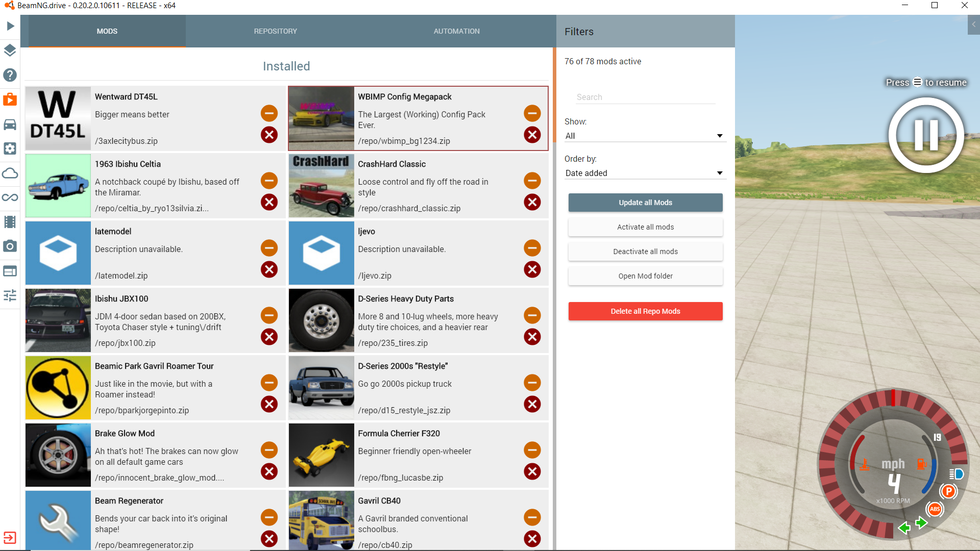Deactivate the D-Series Heavy Duty Parts mod
The width and height of the screenshot is (980, 551).
point(532,315)
